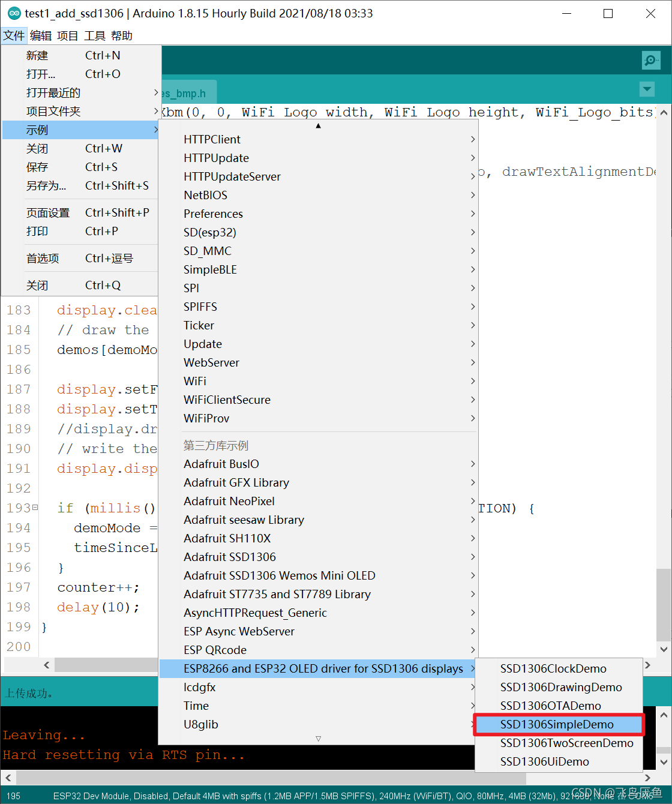Image resolution: width=672 pixels, height=804 pixels.
Task: Expand NetBIOS examples
Action: 318,195
